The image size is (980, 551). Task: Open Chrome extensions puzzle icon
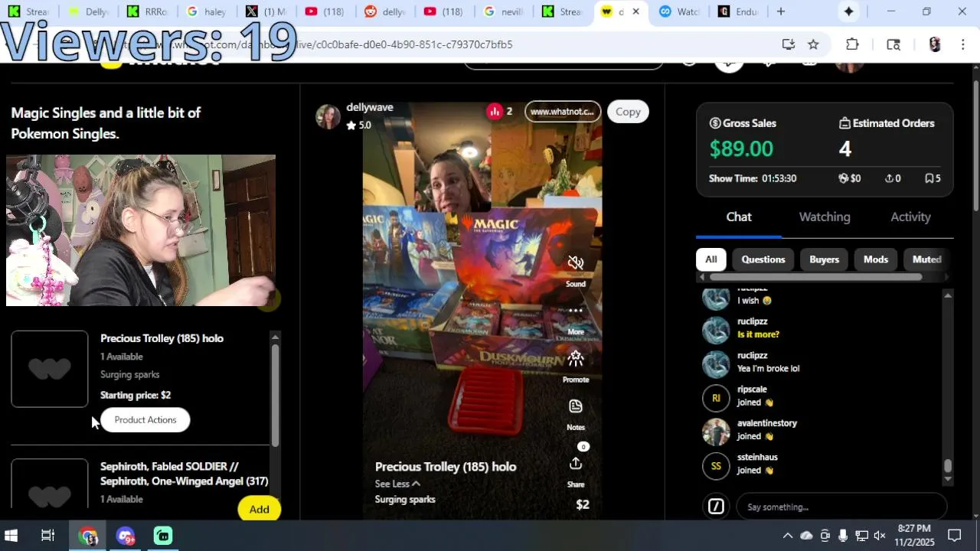point(852,44)
